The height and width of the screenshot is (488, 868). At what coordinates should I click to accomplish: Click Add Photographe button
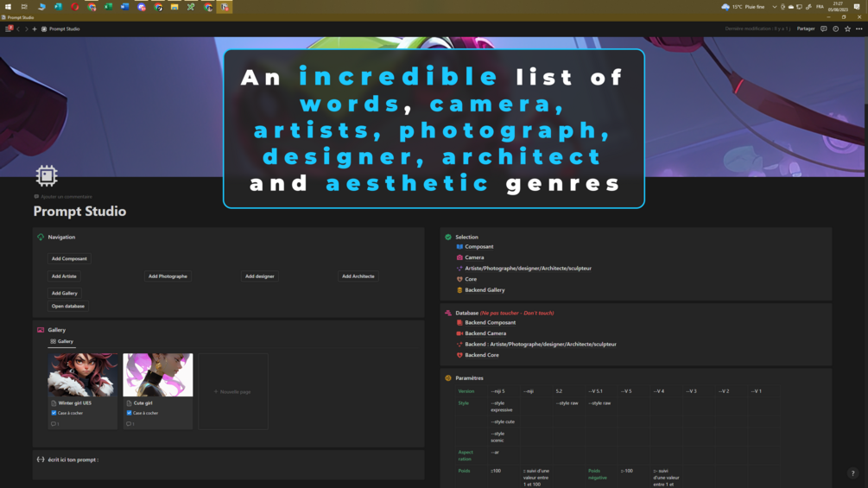click(x=168, y=276)
